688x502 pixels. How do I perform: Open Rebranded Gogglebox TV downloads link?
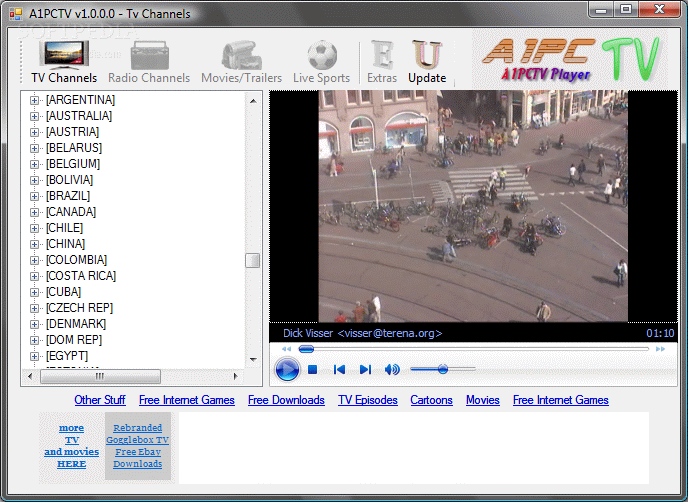137,446
